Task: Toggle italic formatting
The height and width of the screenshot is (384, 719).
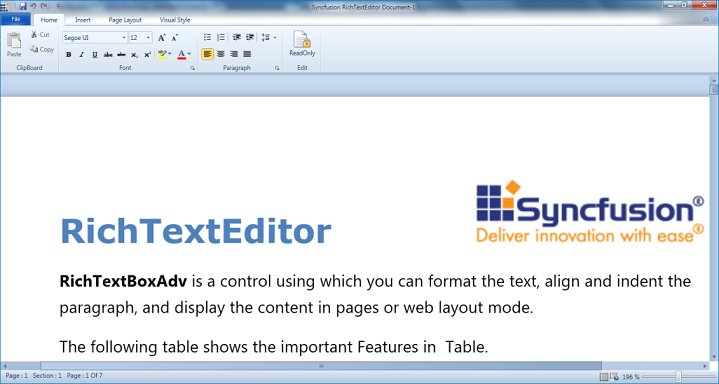Action: click(82, 55)
